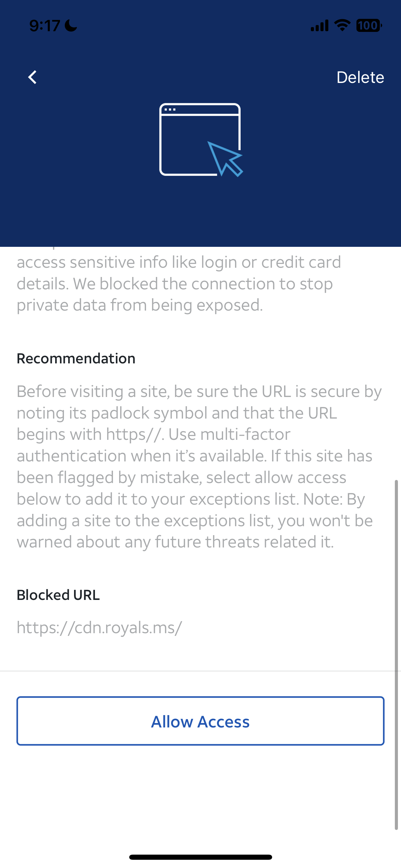
Task: Tap the blocked URL https://cdn.royals.ms/
Action: 99,628
